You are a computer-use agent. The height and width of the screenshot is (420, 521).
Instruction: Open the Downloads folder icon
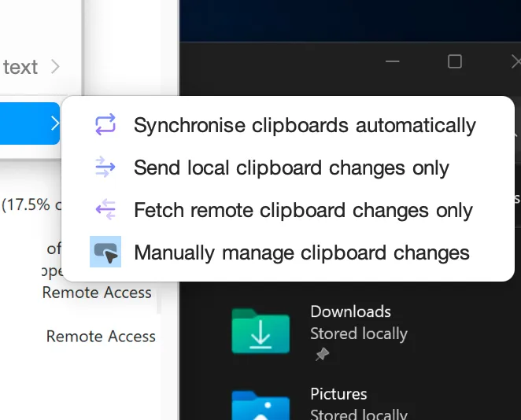coord(260,330)
